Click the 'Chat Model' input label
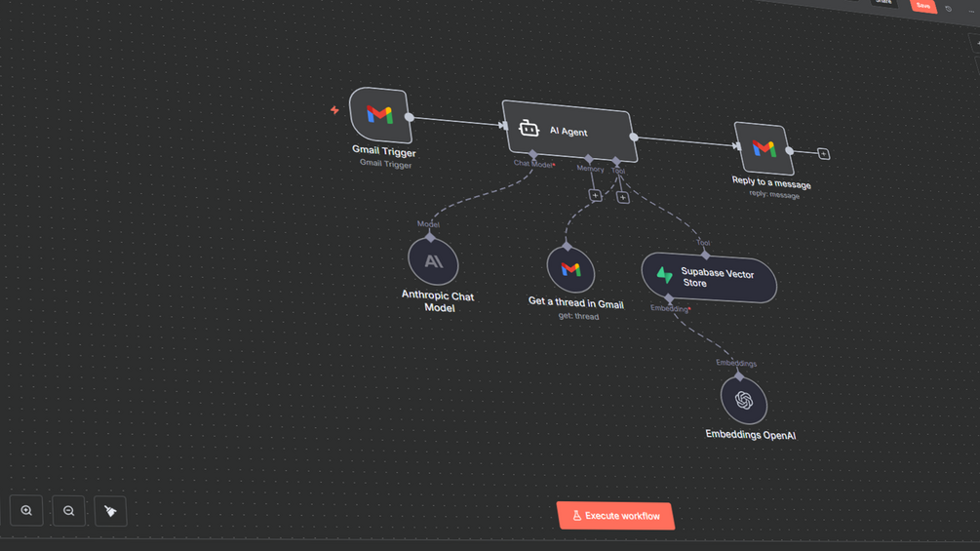The image size is (980, 551). click(533, 164)
